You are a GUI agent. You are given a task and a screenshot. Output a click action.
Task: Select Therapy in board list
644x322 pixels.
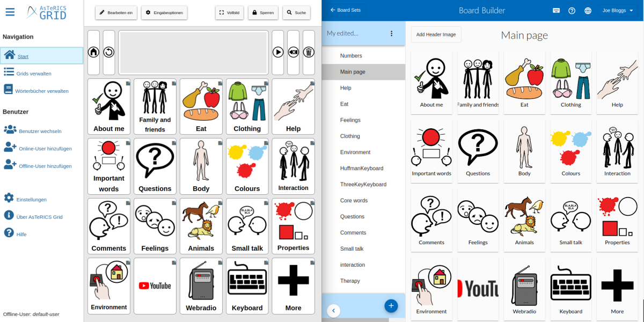click(x=364, y=281)
